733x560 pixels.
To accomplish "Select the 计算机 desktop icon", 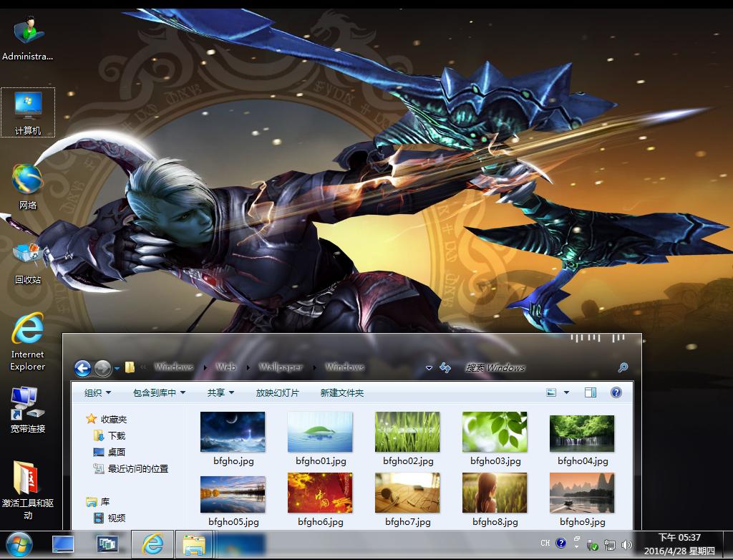I will (x=28, y=112).
